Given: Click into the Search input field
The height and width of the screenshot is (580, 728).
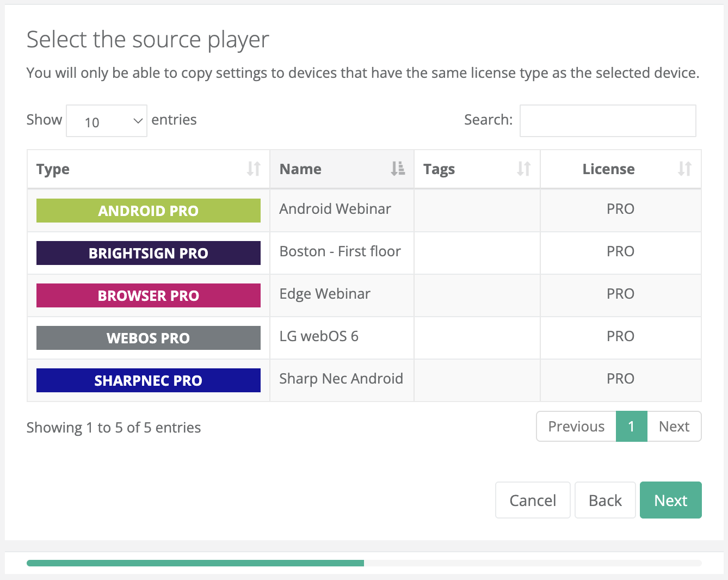Looking at the screenshot, I should point(607,121).
